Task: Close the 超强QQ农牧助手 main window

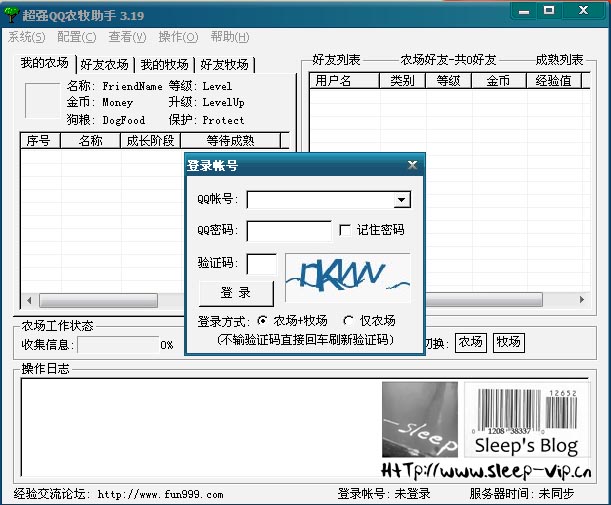Action: pos(583,11)
